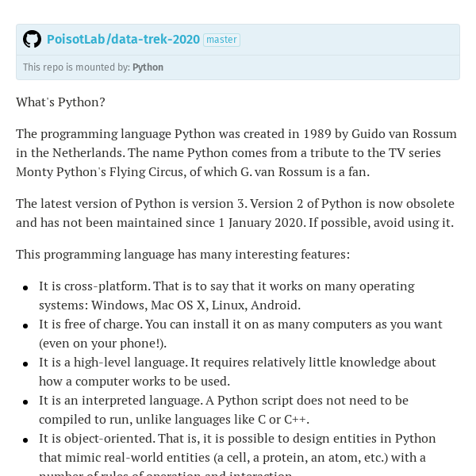Click the bullet dot beside free of charge item
The width and height of the screenshot is (476, 476).
[x=25, y=326]
